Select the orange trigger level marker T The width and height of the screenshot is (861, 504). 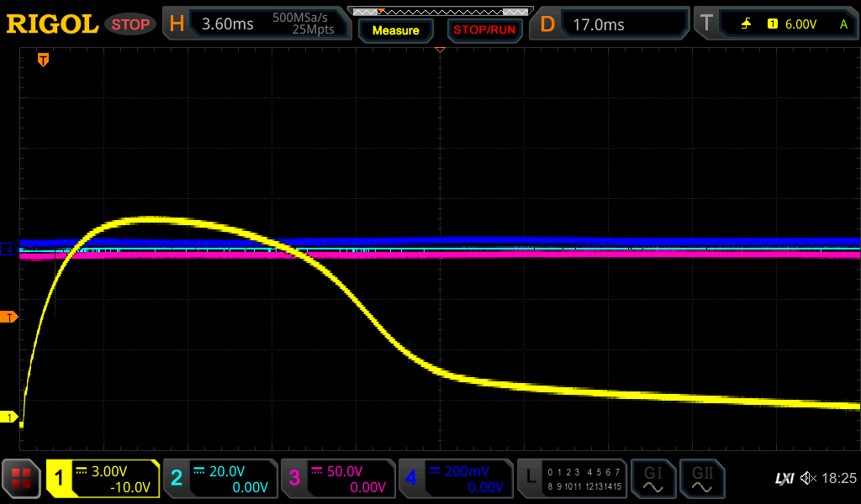point(10,317)
